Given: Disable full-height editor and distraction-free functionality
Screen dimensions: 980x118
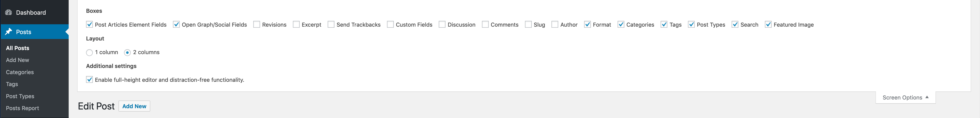Looking at the screenshot, I should click(x=89, y=79).
